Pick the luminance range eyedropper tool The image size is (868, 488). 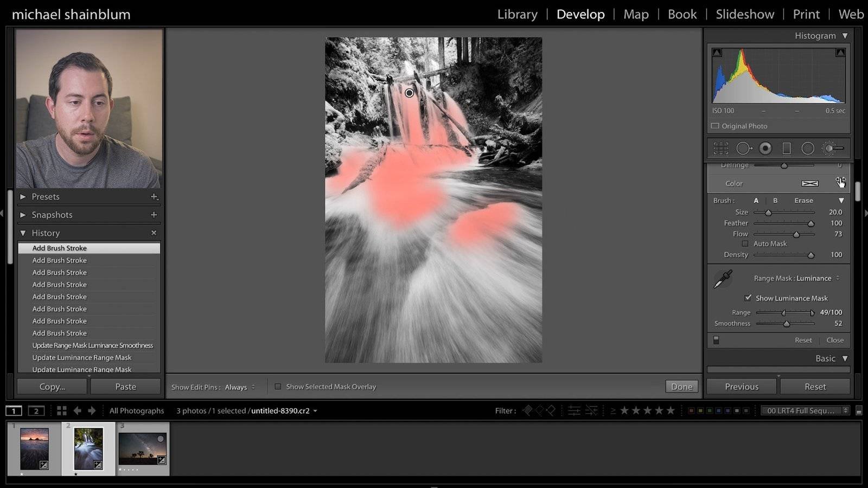click(723, 279)
